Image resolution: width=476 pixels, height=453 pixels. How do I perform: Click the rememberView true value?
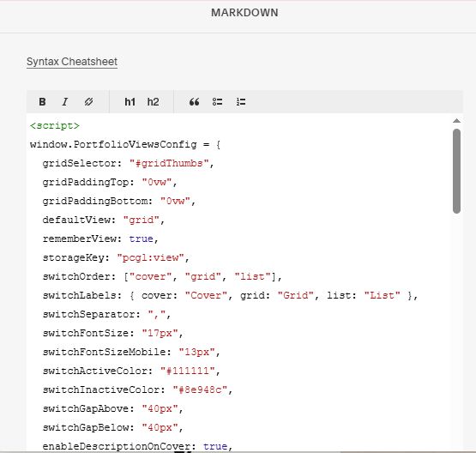pos(141,239)
